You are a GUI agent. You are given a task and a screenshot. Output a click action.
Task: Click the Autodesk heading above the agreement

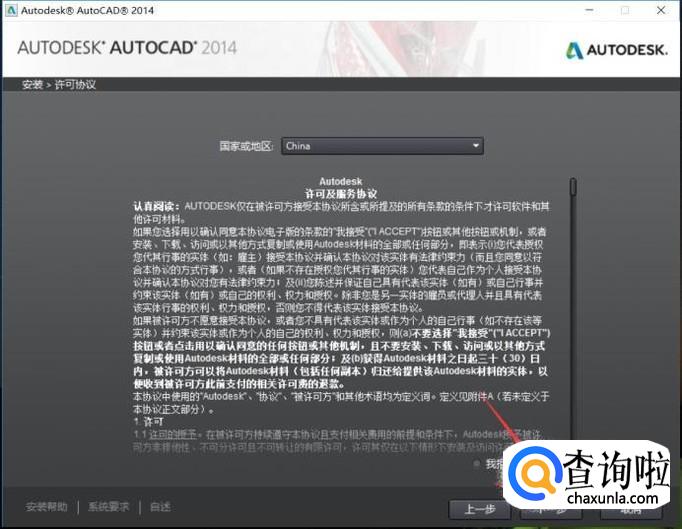click(341, 181)
